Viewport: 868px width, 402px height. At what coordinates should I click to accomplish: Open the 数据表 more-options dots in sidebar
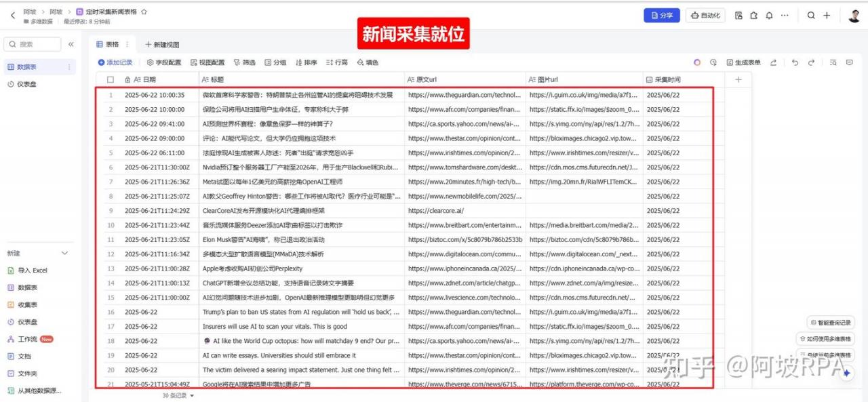pyautogui.click(x=68, y=67)
